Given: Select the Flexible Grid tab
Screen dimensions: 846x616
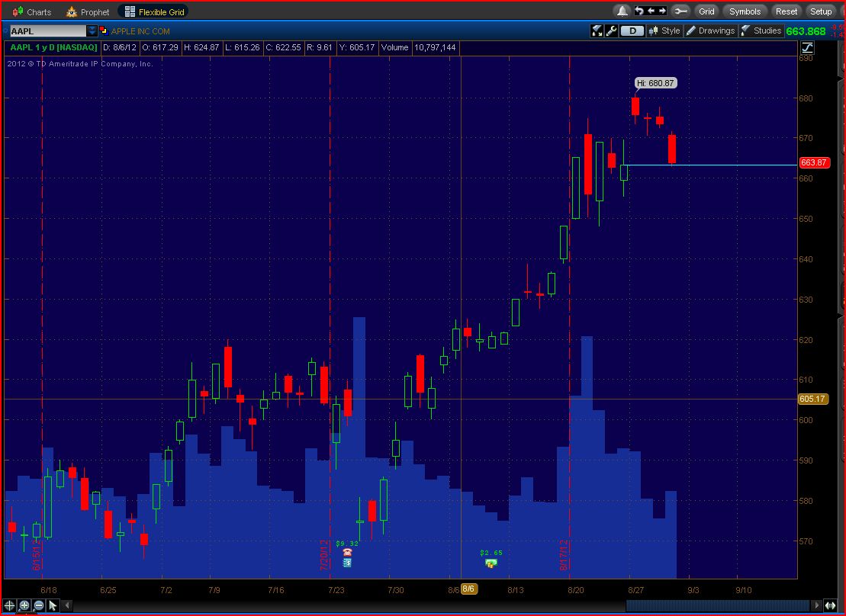Looking at the screenshot, I should (154, 12).
